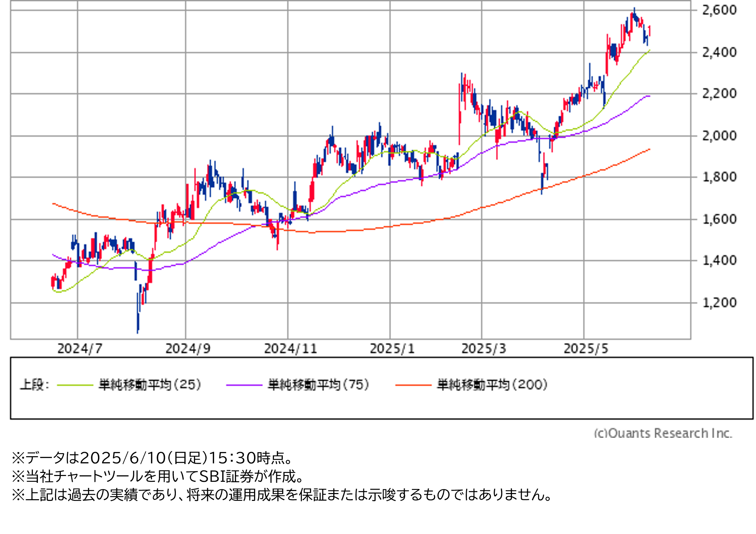
Task: Click the Quants Research Inc. copyright text
Action: (663, 433)
